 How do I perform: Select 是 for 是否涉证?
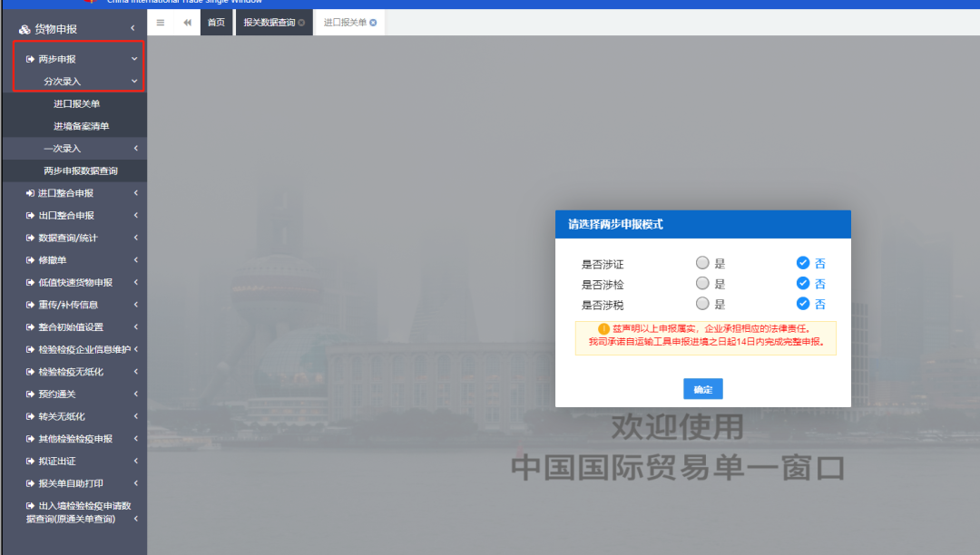pyautogui.click(x=702, y=263)
